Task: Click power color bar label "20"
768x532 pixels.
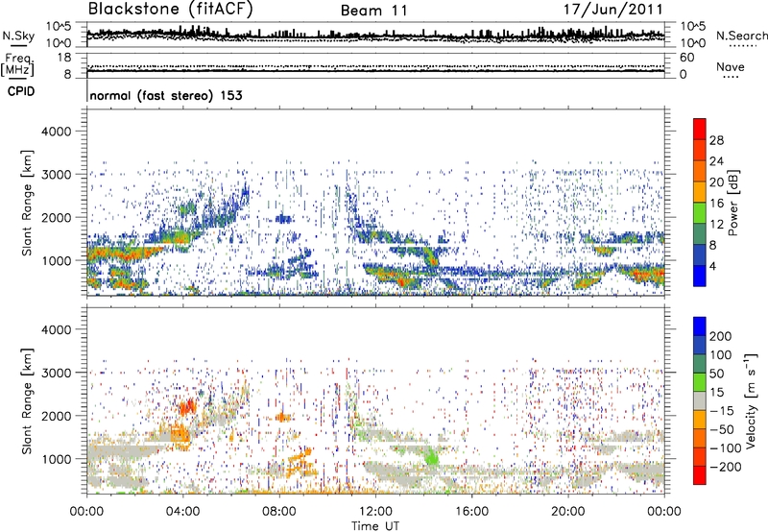Action: point(716,182)
